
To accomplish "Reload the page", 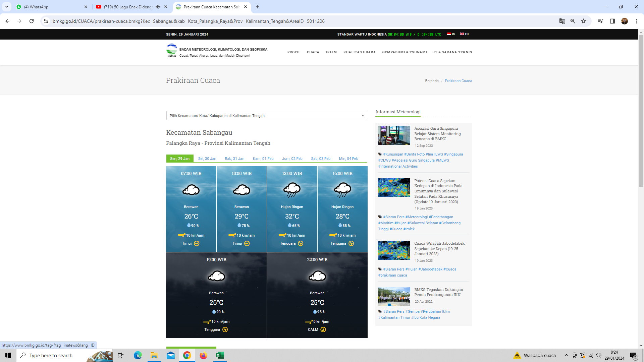I will (32, 21).
